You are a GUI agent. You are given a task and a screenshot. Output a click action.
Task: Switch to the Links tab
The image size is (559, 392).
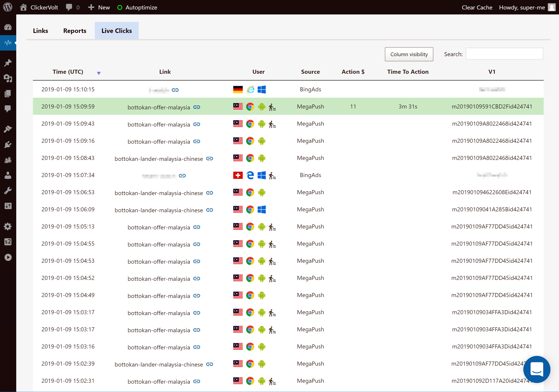click(40, 31)
